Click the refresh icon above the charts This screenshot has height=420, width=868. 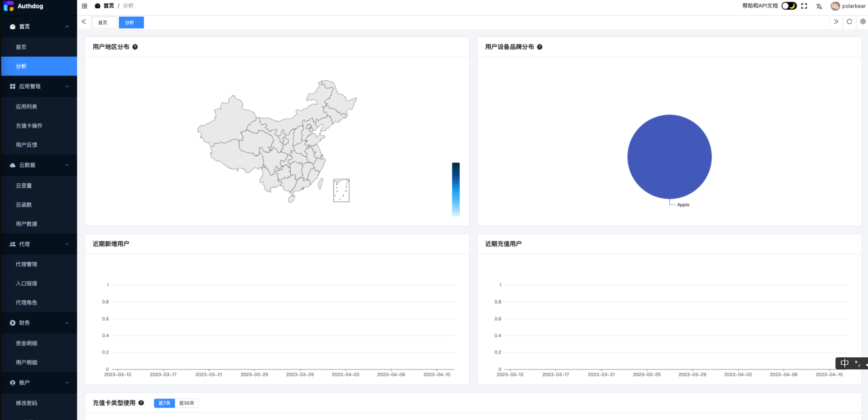tap(849, 22)
